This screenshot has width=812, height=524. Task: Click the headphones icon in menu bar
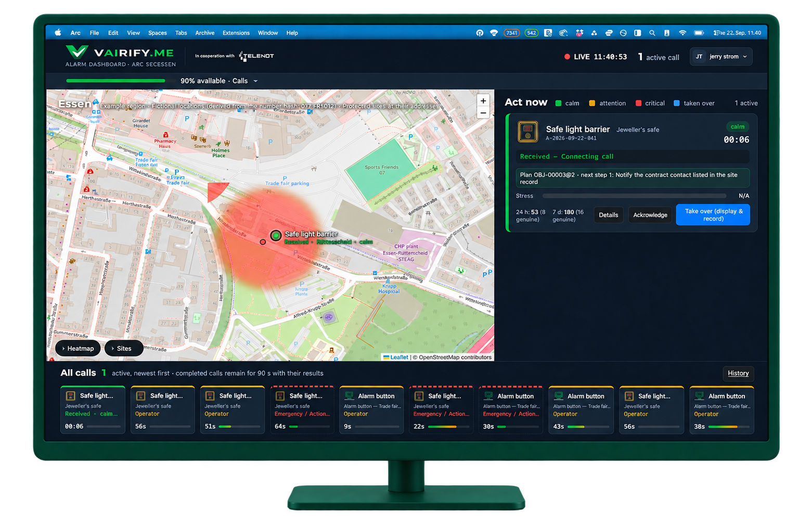coord(479,33)
